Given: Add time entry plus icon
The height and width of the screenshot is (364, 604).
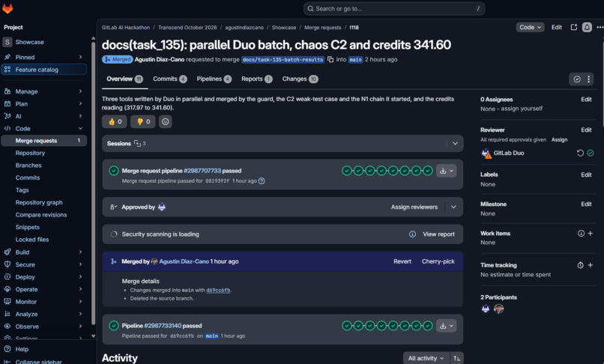Looking at the screenshot, I should [590, 265].
